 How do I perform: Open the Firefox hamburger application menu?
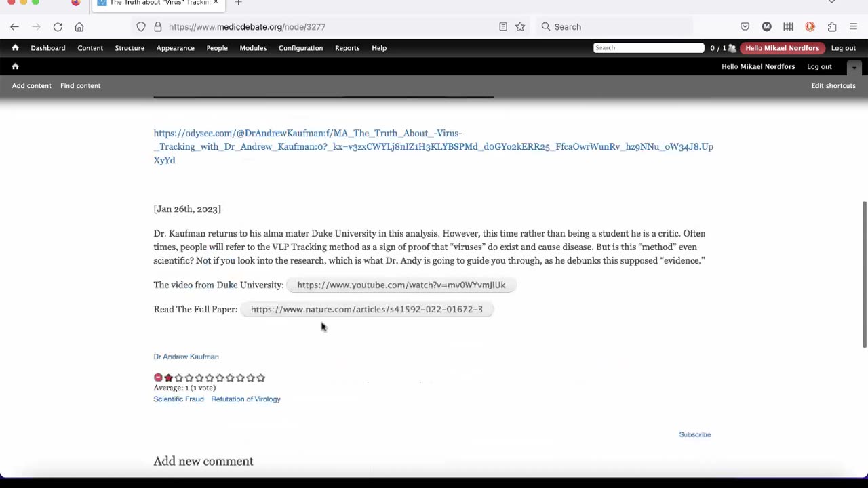point(854,27)
